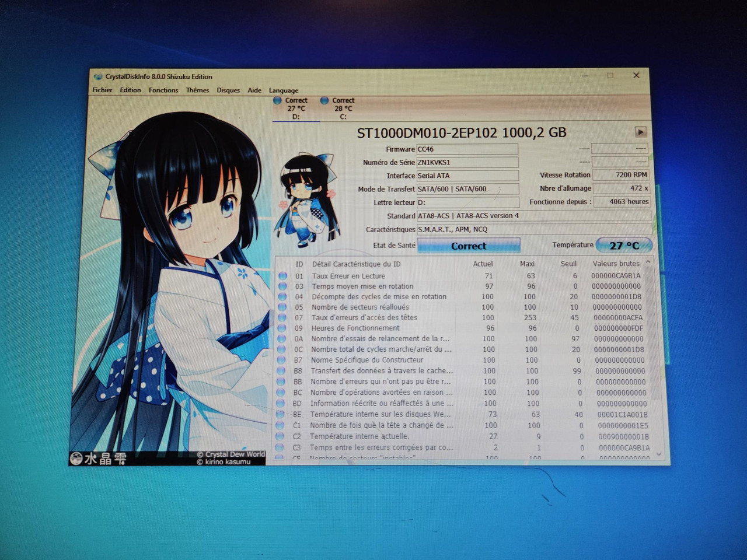
Task: Click the text "Taux Erreur en Lecture"
Action: [x=348, y=276]
